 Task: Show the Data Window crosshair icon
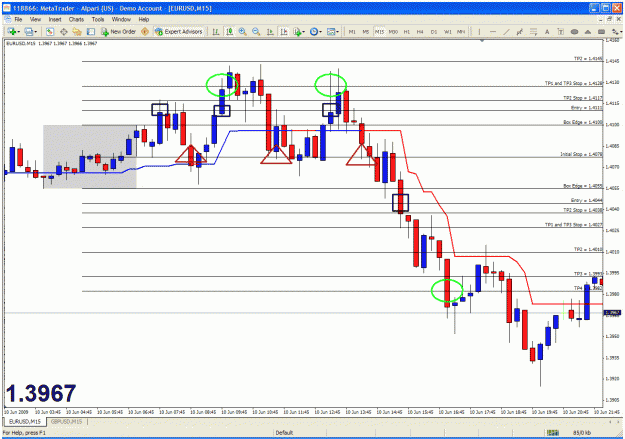63,31
